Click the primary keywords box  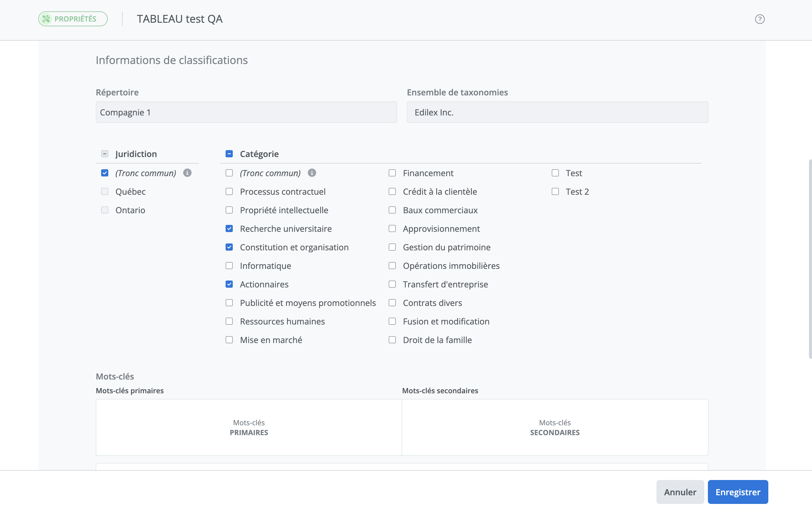[x=249, y=427]
